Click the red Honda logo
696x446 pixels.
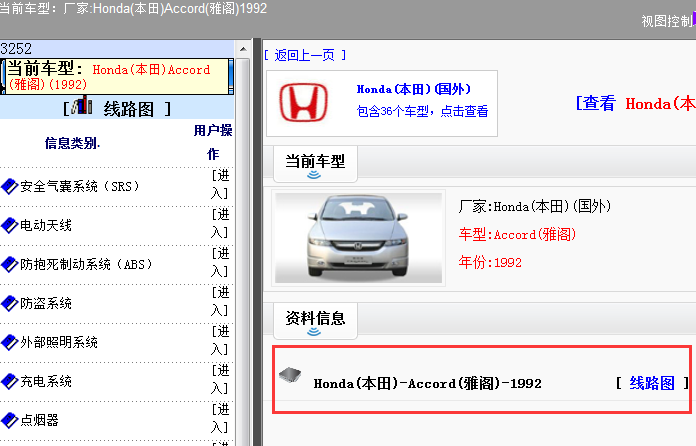304,103
